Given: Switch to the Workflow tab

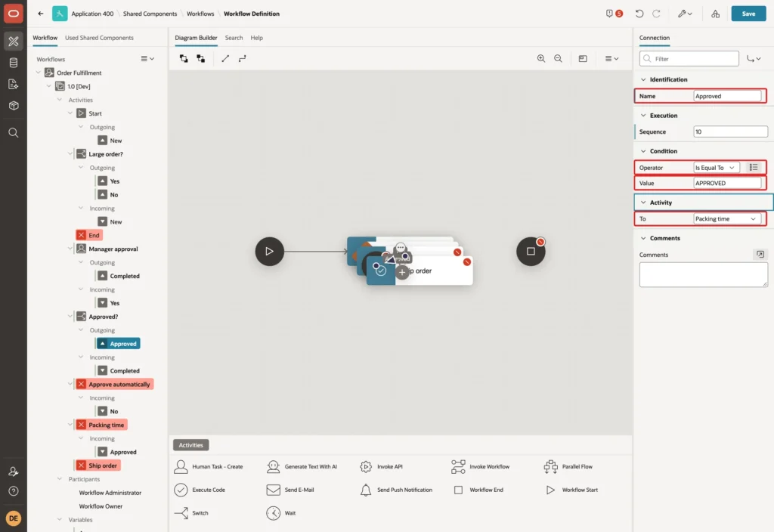Looking at the screenshot, I should click(x=45, y=38).
